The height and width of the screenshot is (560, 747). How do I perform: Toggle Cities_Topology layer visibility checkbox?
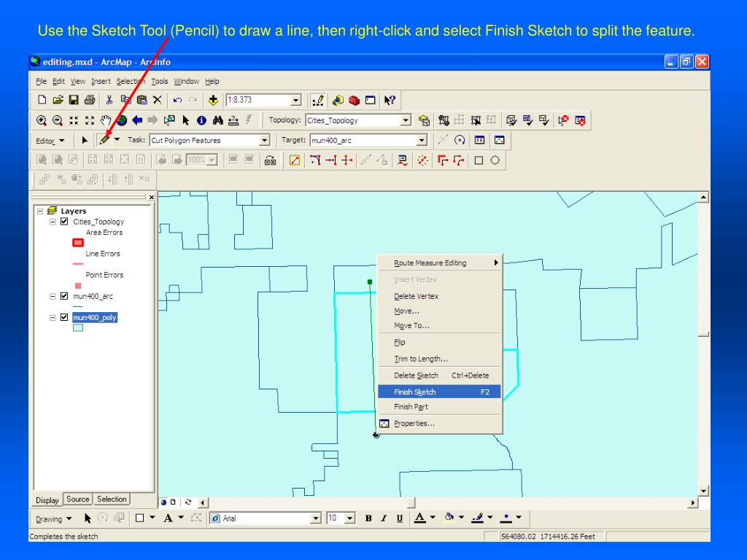[64, 222]
